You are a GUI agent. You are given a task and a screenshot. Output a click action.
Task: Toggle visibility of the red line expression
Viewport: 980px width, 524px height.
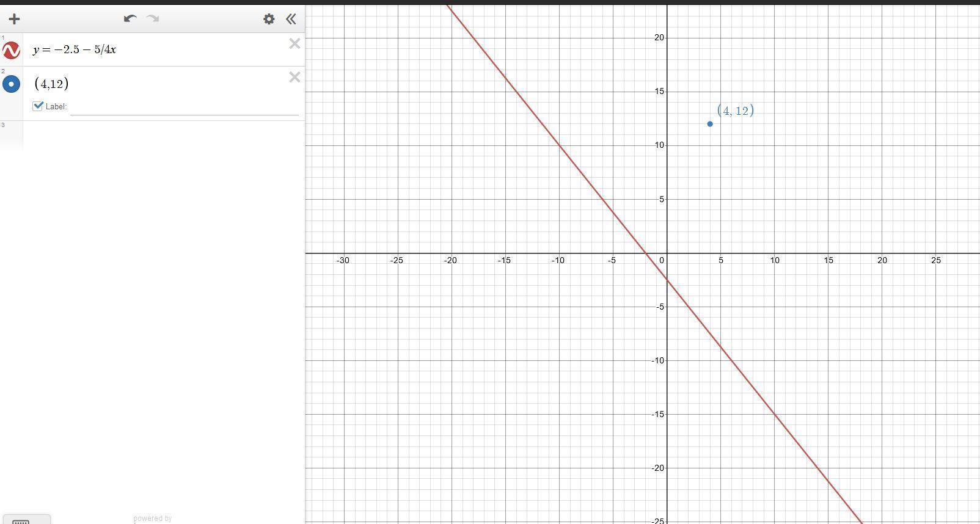tap(11, 50)
